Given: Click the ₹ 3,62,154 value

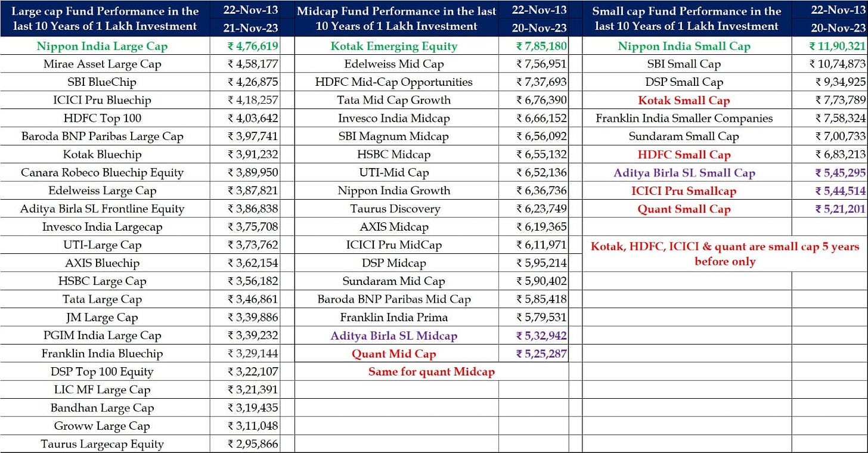Looking at the screenshot, I should [253, 263].
